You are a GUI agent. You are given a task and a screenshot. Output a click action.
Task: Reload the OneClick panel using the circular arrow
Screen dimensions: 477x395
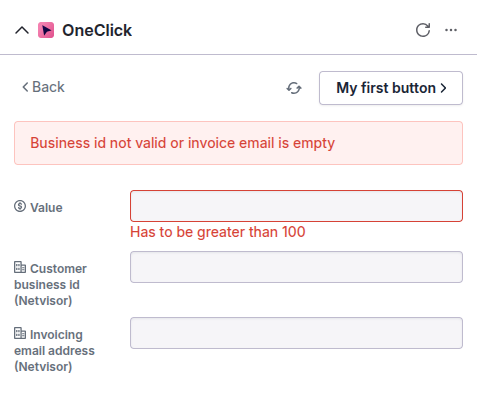click(x=423, y=30)
